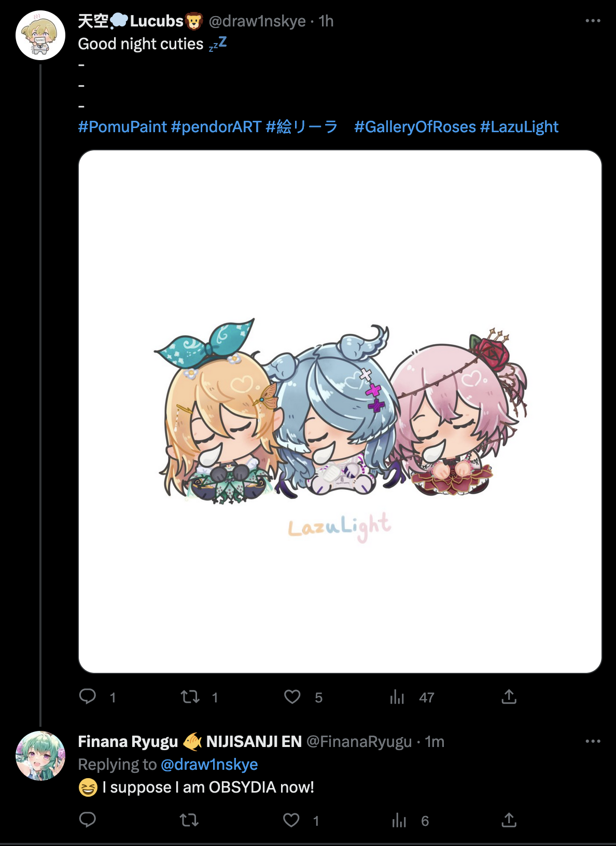Share the Lucubs artwork tweet

509,697
